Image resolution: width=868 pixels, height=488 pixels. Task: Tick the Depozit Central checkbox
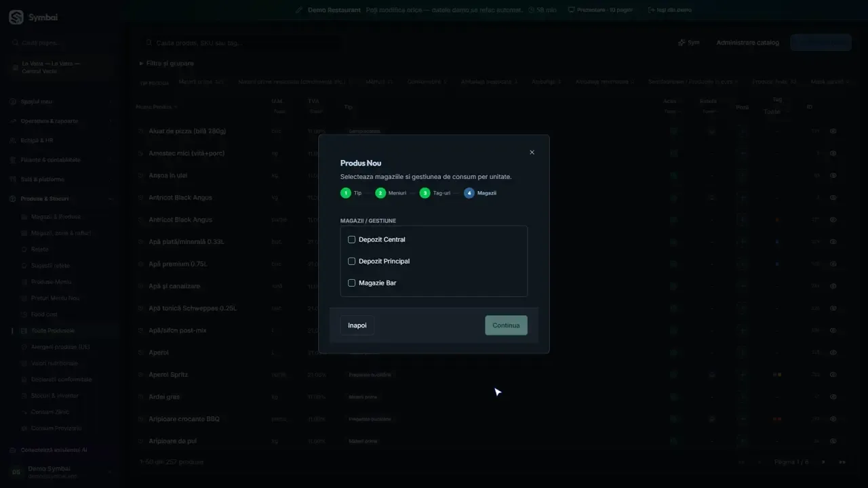[x=351, y=239]
